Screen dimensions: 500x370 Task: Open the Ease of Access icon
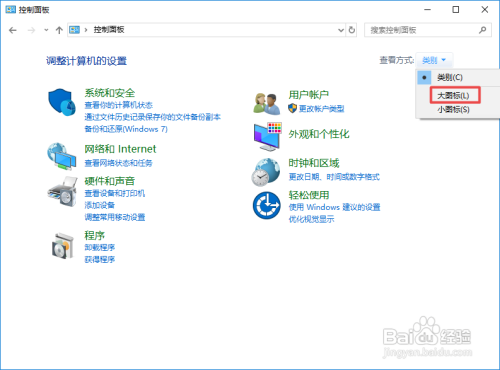267,205
